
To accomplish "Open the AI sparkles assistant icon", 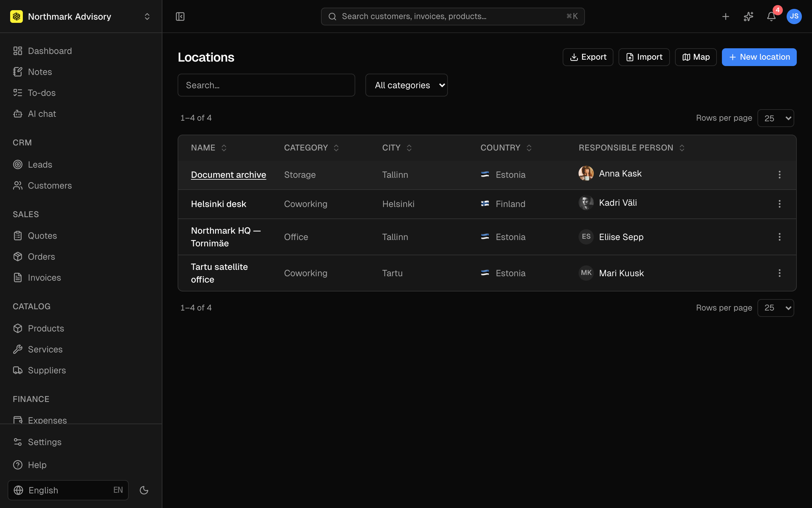I will pos(748,17).
